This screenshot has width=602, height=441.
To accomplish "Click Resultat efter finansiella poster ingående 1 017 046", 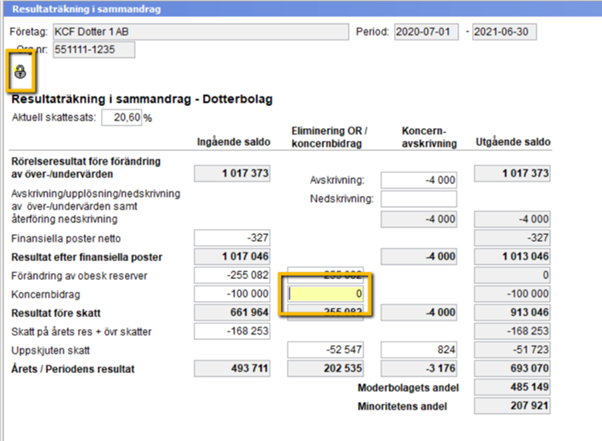I will click(232, 256).
